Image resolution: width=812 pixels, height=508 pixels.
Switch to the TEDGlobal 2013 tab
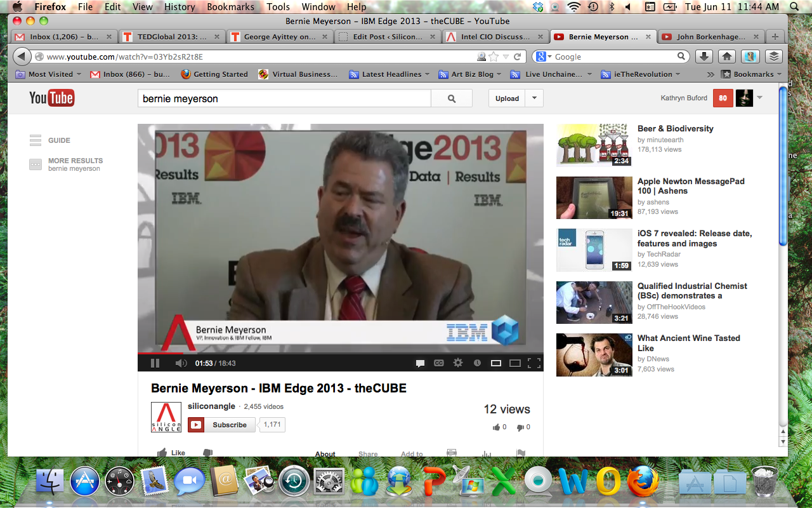pos(172,37)
